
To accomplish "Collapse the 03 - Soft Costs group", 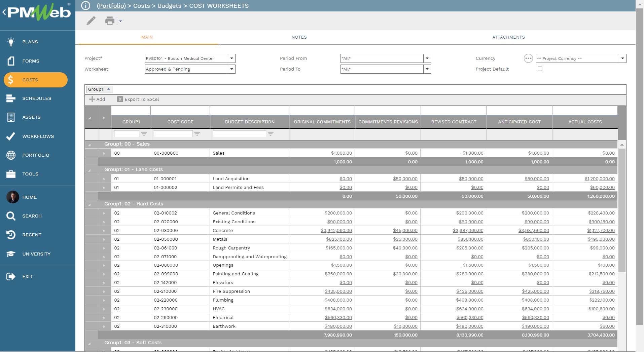I will pyautogui.click(x=90, y=343).
